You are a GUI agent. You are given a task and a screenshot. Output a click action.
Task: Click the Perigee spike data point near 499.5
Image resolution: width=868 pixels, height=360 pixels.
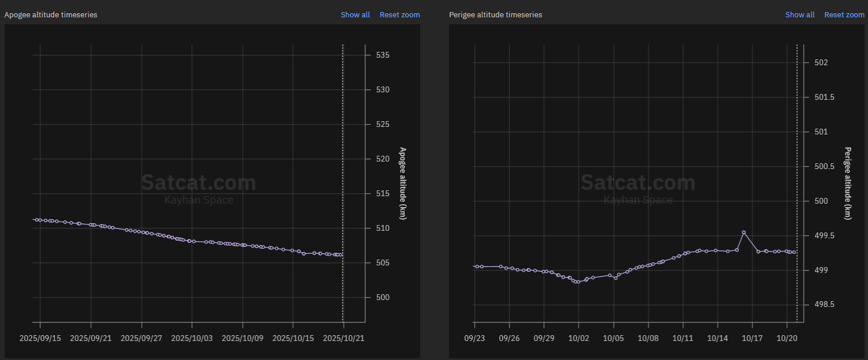744,232
